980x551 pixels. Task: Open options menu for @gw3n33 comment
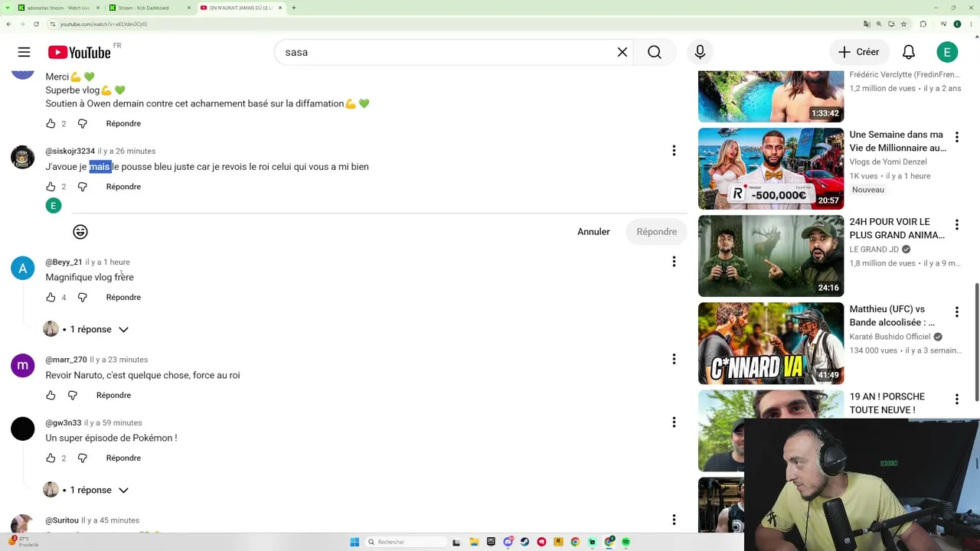[x=674, y=422]
